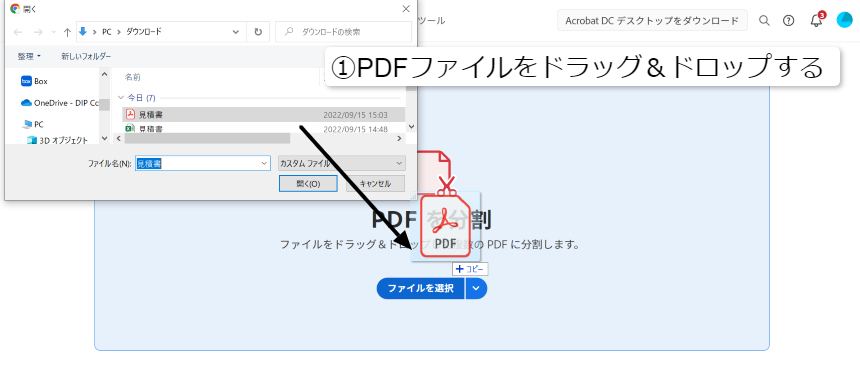Click horizontal scrollbar right arrow

(x=400, y=139)
